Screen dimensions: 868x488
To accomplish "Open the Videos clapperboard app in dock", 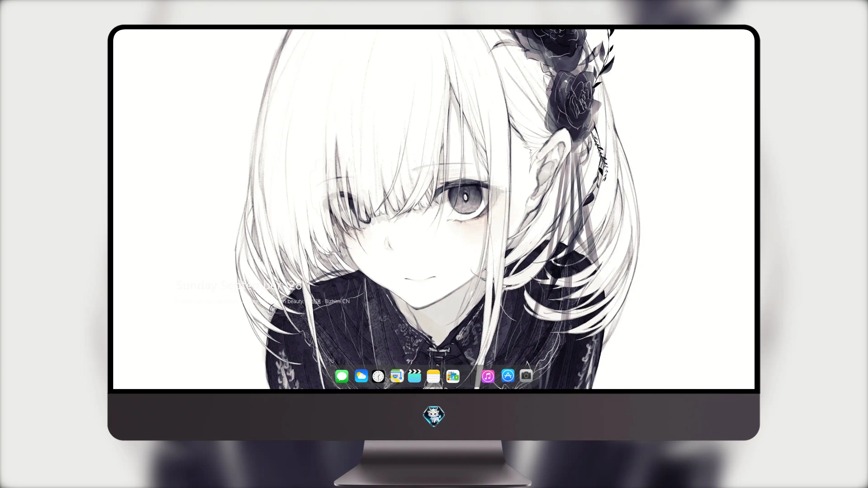I will (x=415, y=376).
